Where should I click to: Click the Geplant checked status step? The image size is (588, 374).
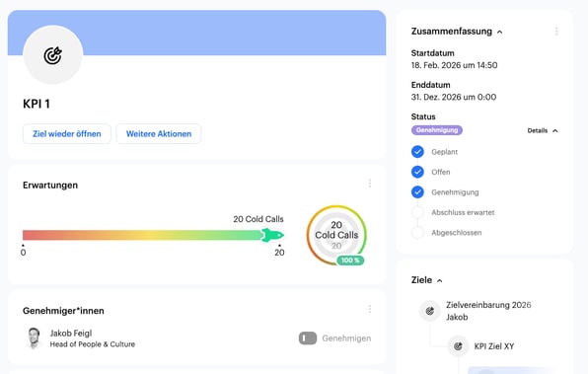[x=417, y=152]
